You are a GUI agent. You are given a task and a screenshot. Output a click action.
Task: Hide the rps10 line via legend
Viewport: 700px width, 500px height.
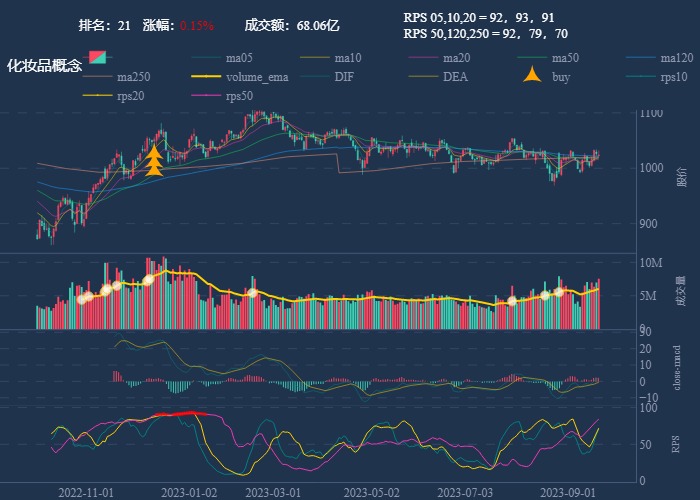point(673,77)
